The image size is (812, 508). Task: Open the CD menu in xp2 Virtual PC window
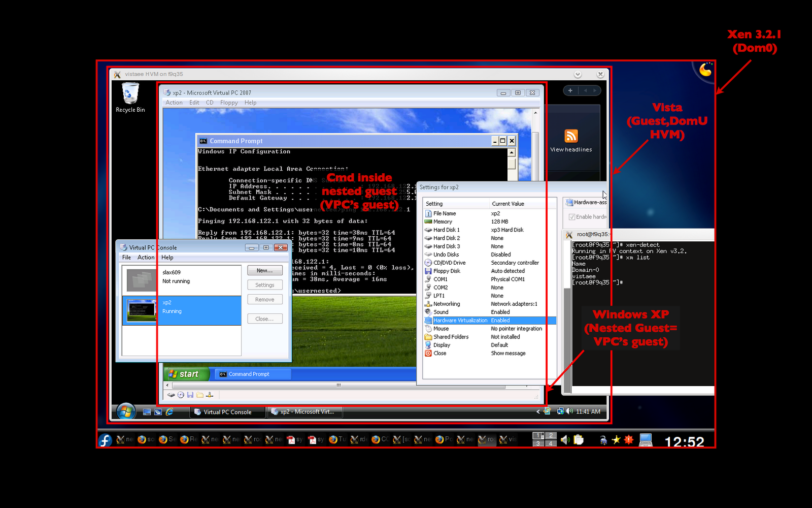[210, 103]
